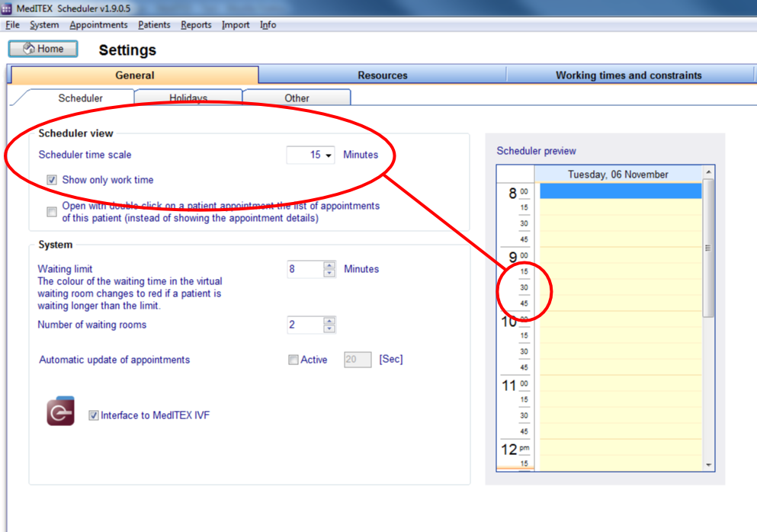Image resolution: width=757 pixels, height=532 pixels.
Task: Click the 11 o'clock label in preview
Action: [508, 386]
